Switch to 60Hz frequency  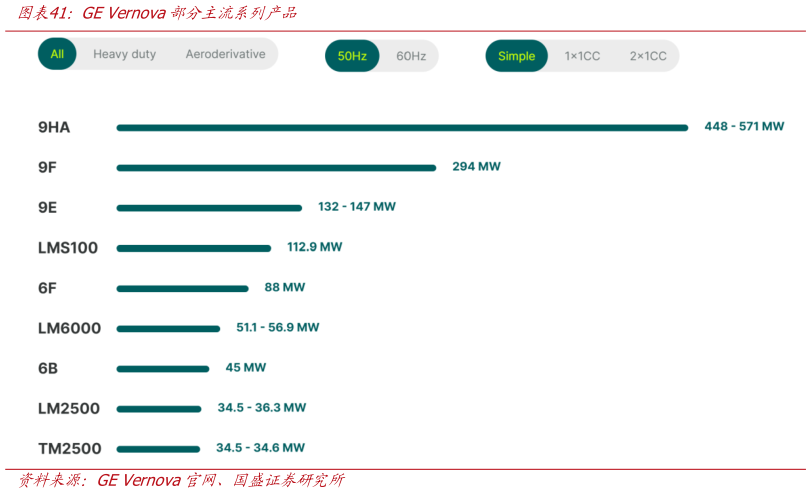pos(411,56)
